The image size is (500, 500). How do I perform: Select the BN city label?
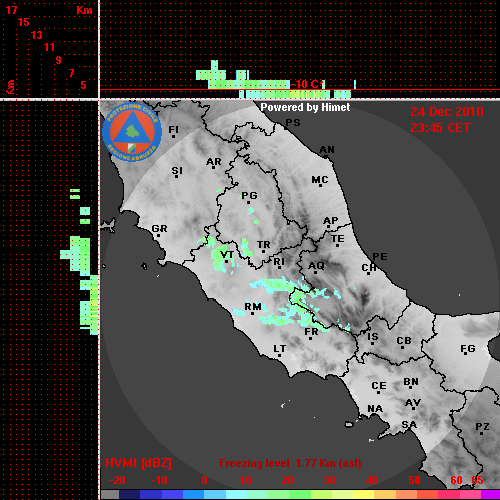tap(411, 382)
